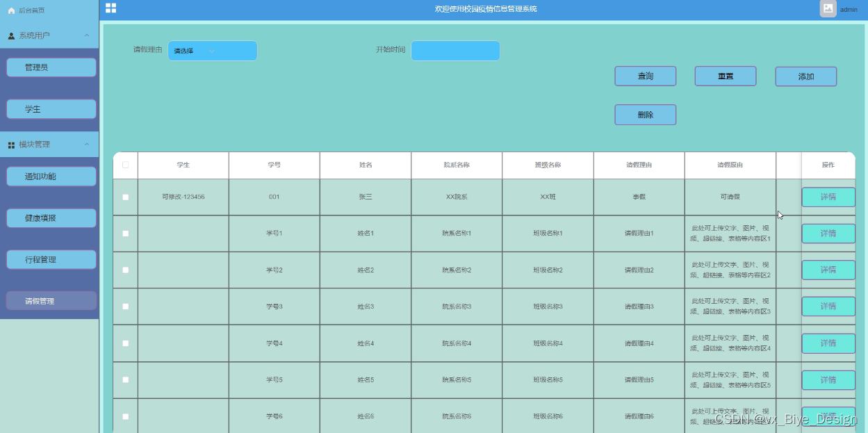Check the row checkbox for 姓名3

point(126,307)
